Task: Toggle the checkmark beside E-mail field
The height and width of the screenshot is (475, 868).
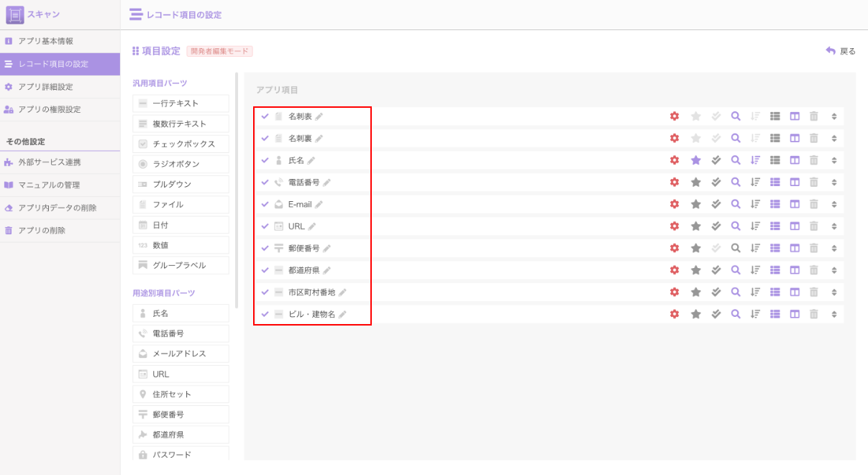Action: (x=265, y=204)
